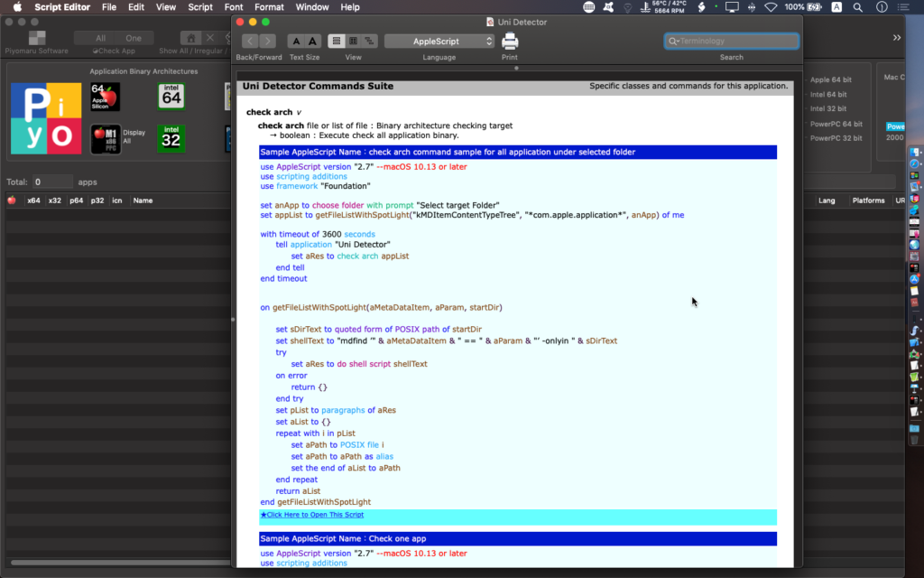Click the battery status indicator
The height and width of the screenshot is (578, 924).
[802, 7]
